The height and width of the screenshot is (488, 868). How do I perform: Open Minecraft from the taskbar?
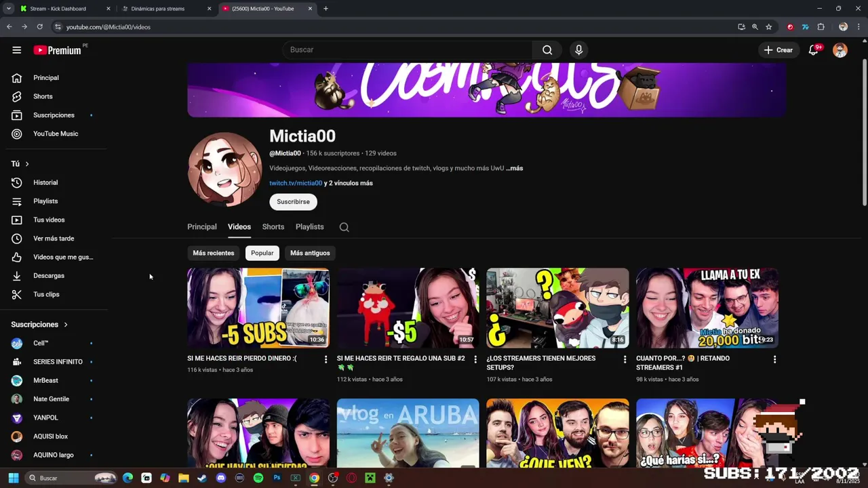[370, 478]
